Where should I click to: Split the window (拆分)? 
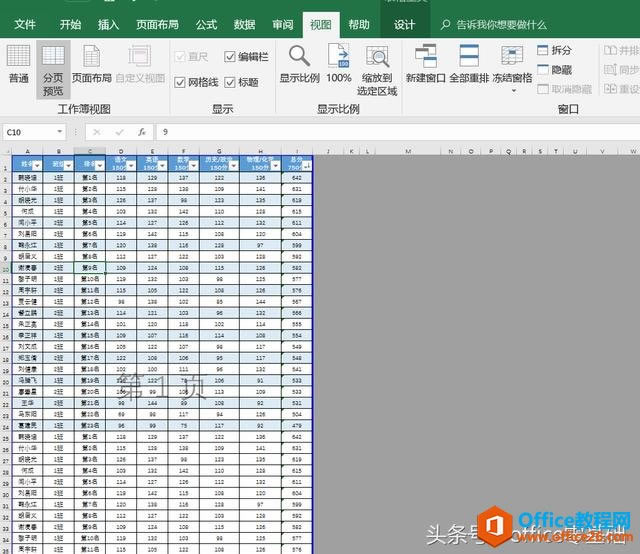(x=554, y=50)
